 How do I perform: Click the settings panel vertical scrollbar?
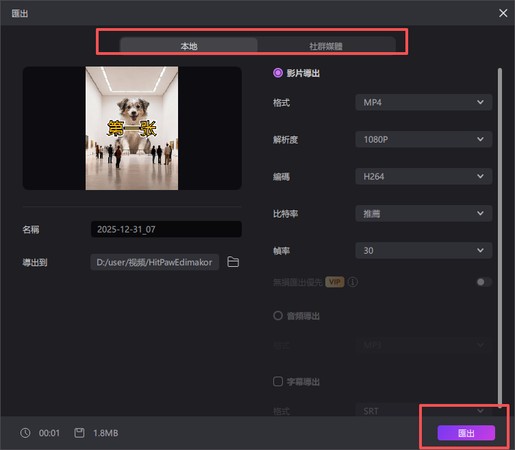(500, 238)
